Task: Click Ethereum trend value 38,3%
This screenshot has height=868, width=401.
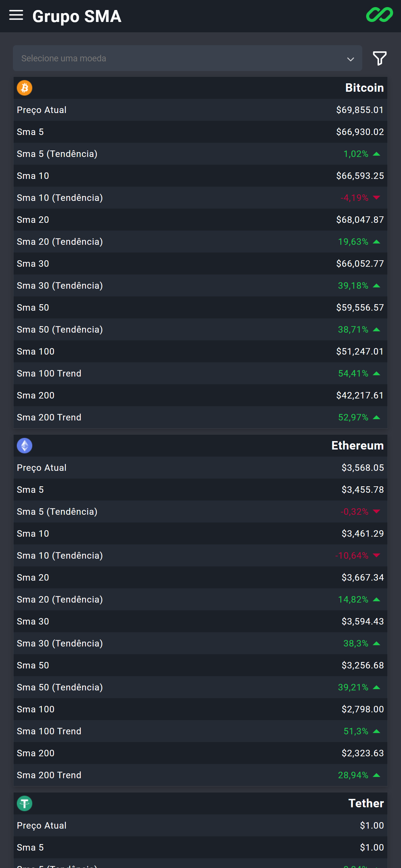Action: [x=355, y=644]
